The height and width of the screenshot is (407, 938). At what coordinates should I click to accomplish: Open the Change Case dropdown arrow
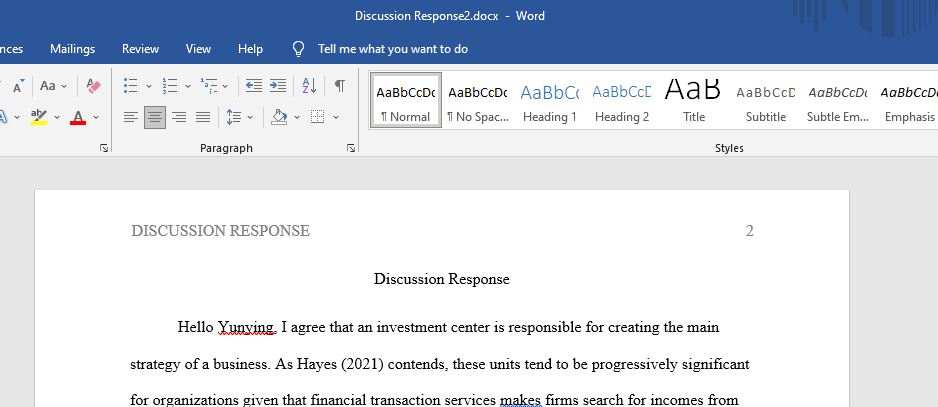coord(64,86)
